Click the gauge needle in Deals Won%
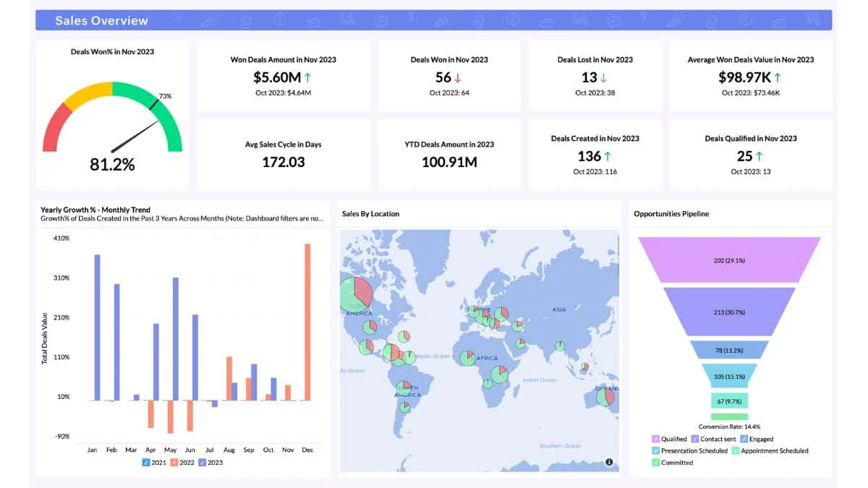Image resolution: width=868 pixels, height=488 pixels. pos(135,136)
